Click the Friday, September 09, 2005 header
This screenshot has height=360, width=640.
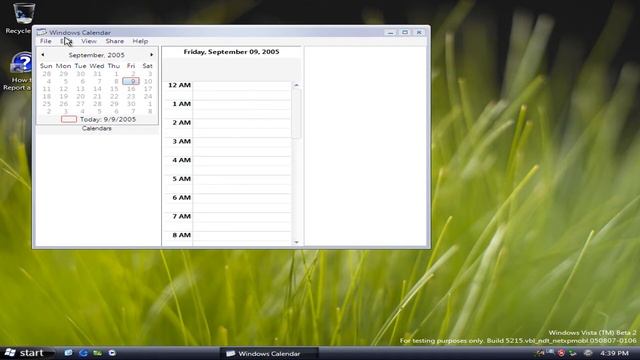pos(231,52)
